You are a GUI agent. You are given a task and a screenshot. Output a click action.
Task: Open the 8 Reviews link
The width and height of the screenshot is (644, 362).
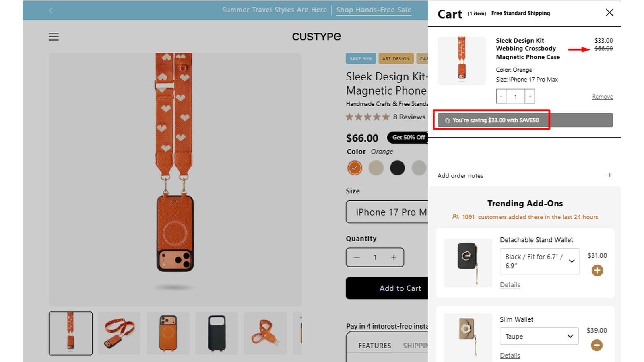point(409,117)
